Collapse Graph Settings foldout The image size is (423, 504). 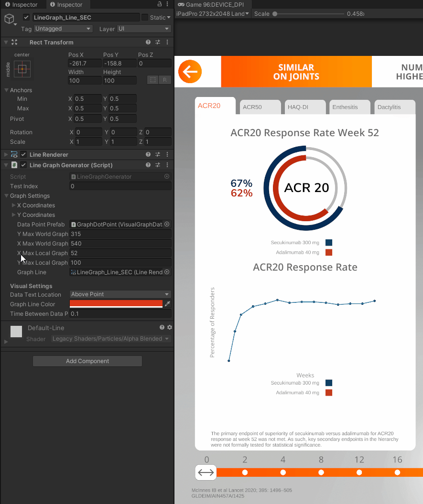[6, 196]
